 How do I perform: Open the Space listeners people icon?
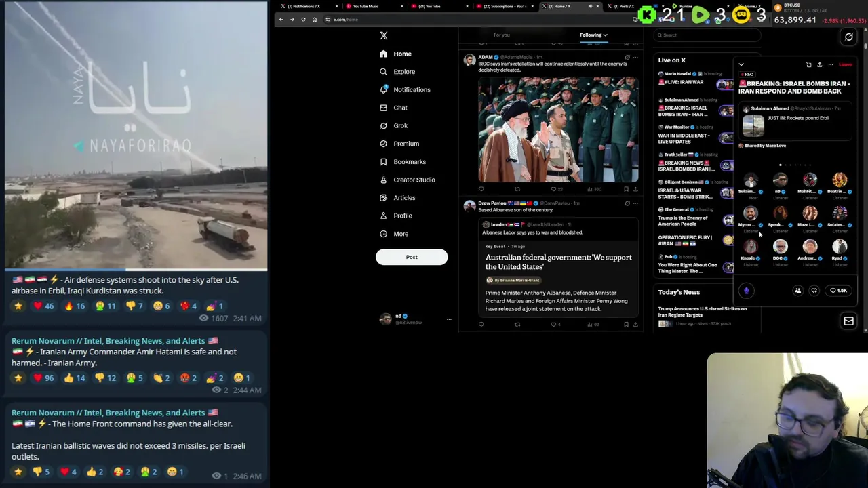(798, 291)
